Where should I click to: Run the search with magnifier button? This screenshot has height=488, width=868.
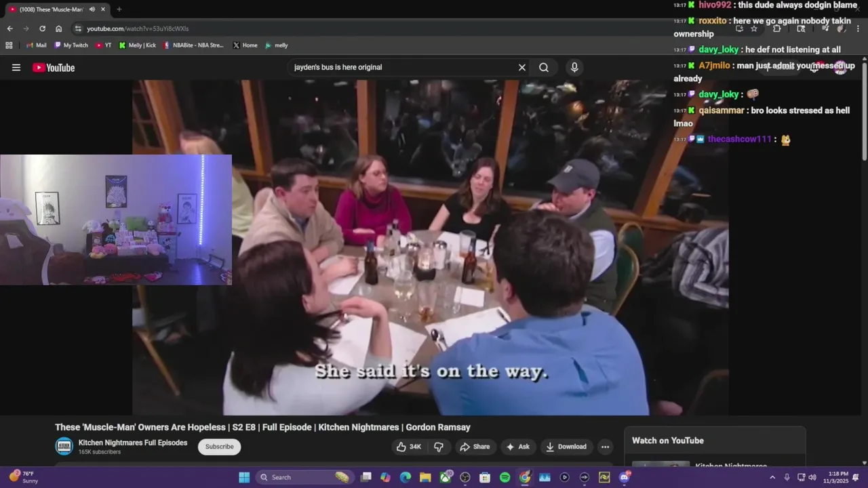coord(544,68)
